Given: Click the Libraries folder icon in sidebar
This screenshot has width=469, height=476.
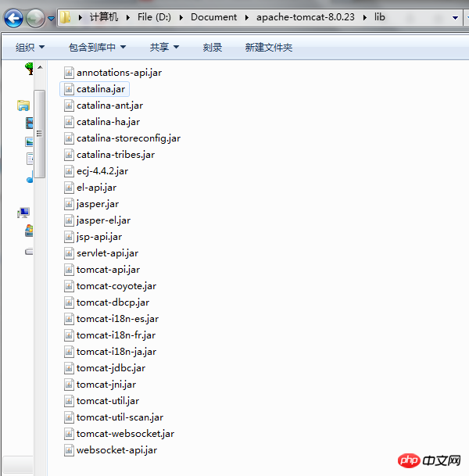Looking at the screenshot, I should pos(23,106).
